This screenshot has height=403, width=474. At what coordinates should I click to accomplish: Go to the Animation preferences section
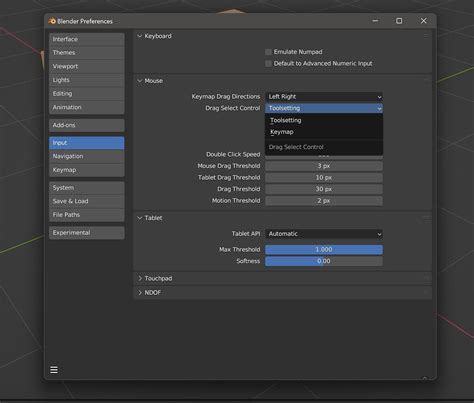coord(87,107)
